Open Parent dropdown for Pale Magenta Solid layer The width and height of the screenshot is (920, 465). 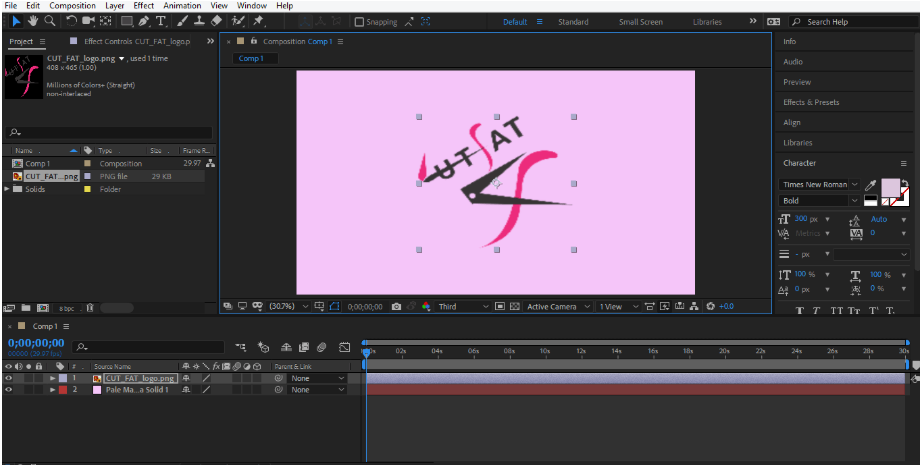pos(317,389)
